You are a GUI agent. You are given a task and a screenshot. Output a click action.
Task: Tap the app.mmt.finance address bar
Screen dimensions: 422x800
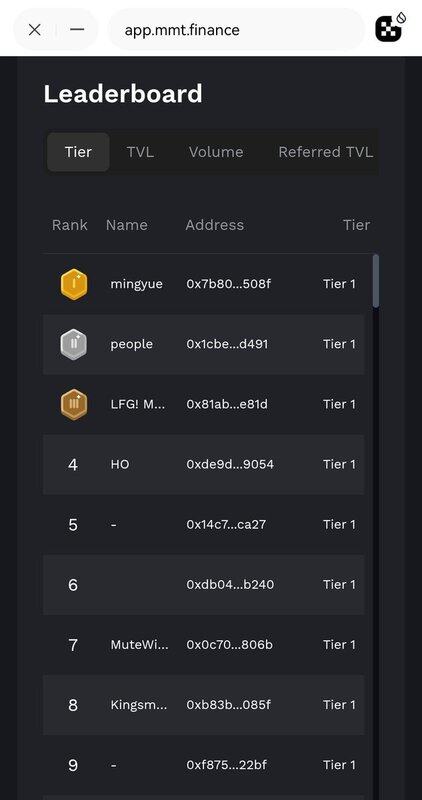236,30
